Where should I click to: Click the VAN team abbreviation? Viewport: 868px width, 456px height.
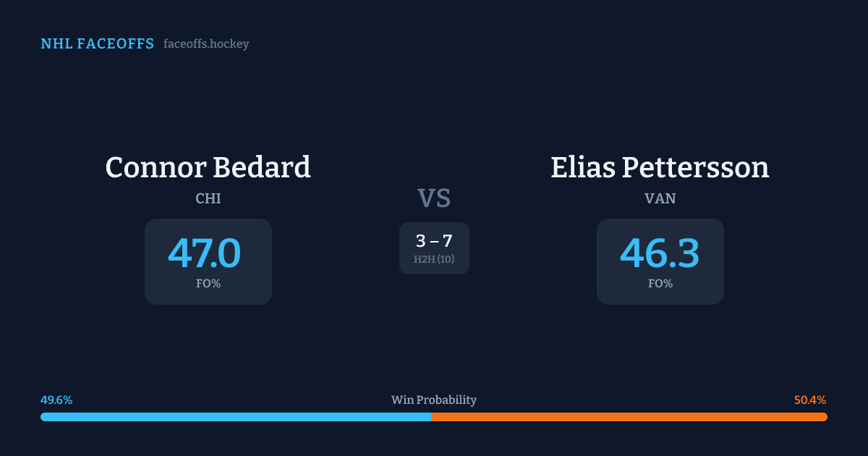[660, 198]
